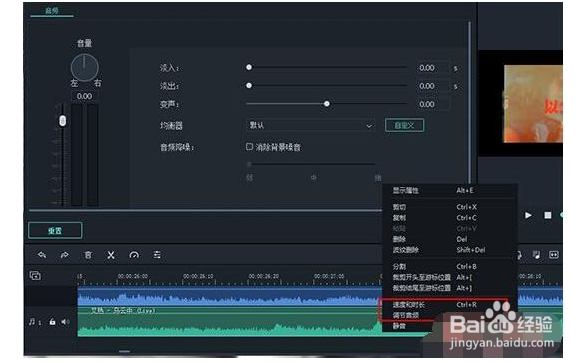
Task: Click the 淡出 fade-out slider handle
Action: point(249,86)
